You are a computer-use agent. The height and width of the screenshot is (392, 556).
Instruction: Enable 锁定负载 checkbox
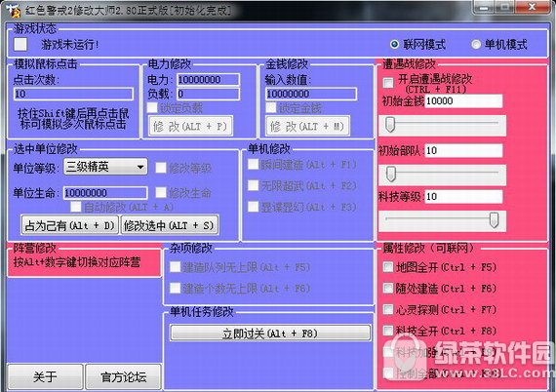(152, 107)
